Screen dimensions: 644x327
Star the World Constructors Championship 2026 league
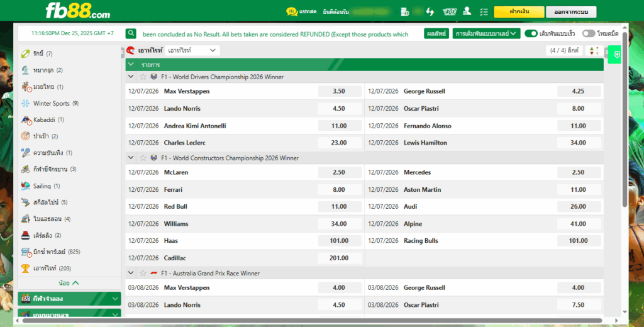pos(143,158)
